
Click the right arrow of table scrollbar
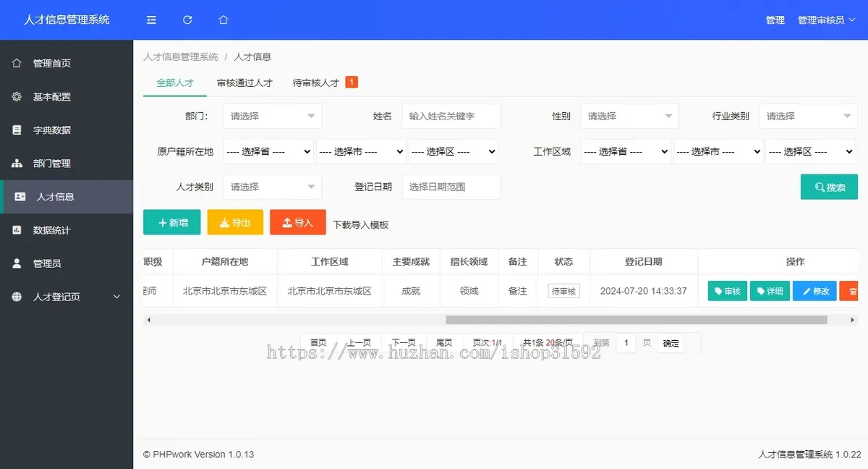click(853, 320)
